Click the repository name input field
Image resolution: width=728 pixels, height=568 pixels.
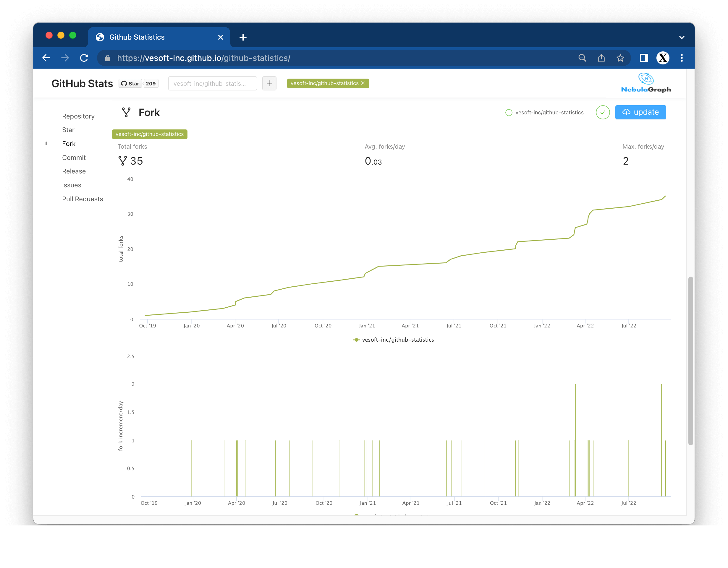(212, 84)
